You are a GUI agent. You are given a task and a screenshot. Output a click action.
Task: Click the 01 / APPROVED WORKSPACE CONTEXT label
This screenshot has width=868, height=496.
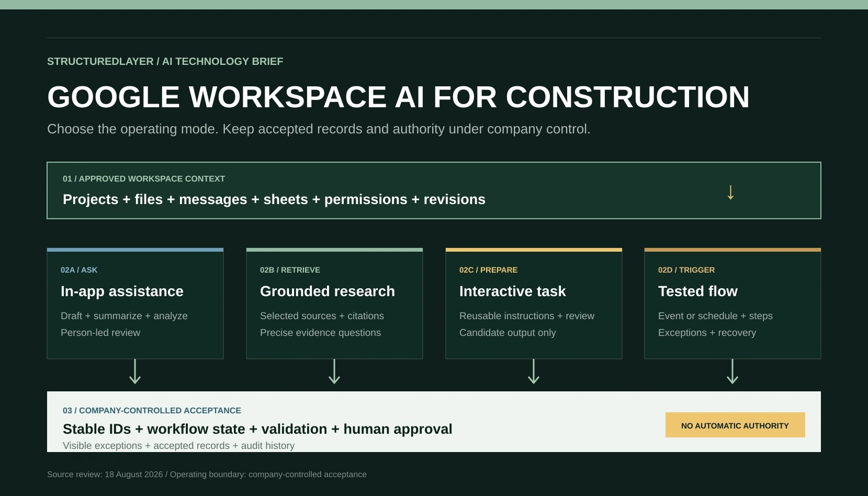pyautogui.click(x=144, y=179)
